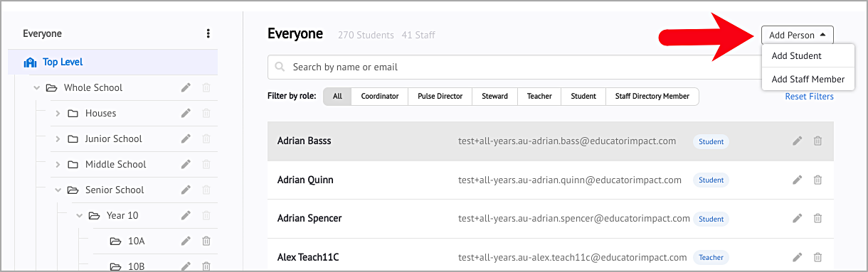Open Adrian Basss's name

click(x=304, y=141)
